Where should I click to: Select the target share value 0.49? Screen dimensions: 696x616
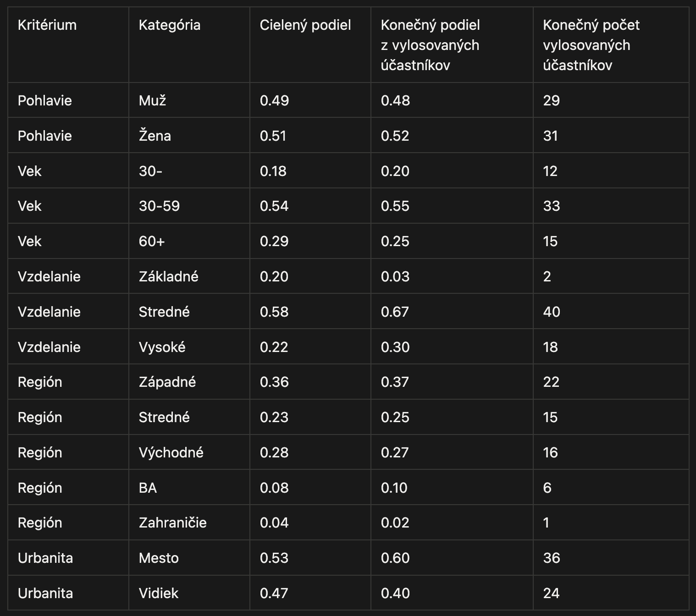point(274,100)
